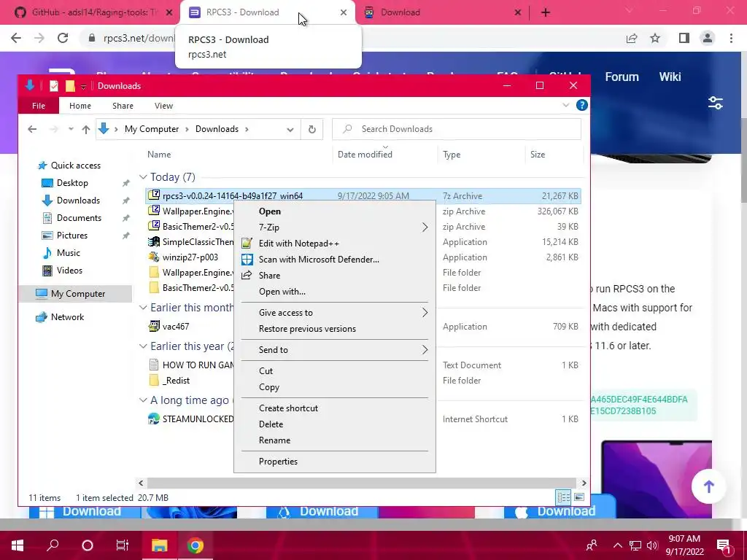Click scroll-to-top arrow button on webpage
747x560 pixels.
click(709, 486)
